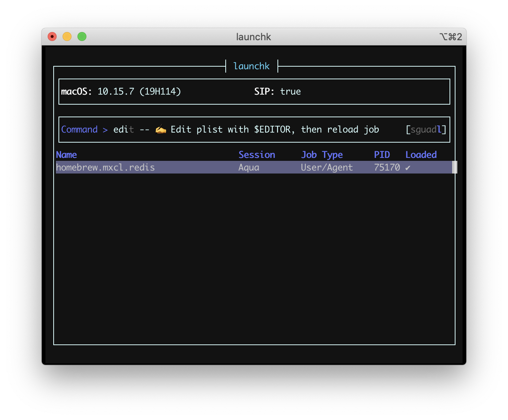Click the loaded checkmark for redis
Image resolution: width=508 pixels, height=420 pixels.
[408, 168]
